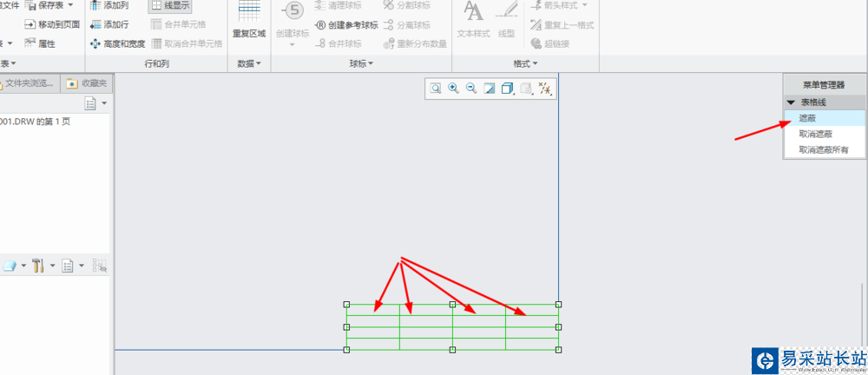Viewport: 868px width, 375px height.
Task: Click 清理球标 (Clean Up Balloons)
Action: [x=338, y=5]
